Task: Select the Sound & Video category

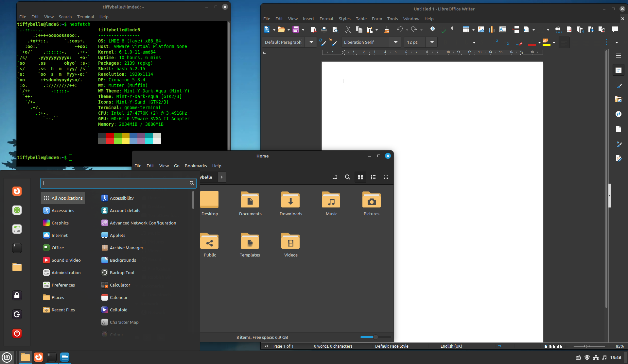Action: [63, 260]
